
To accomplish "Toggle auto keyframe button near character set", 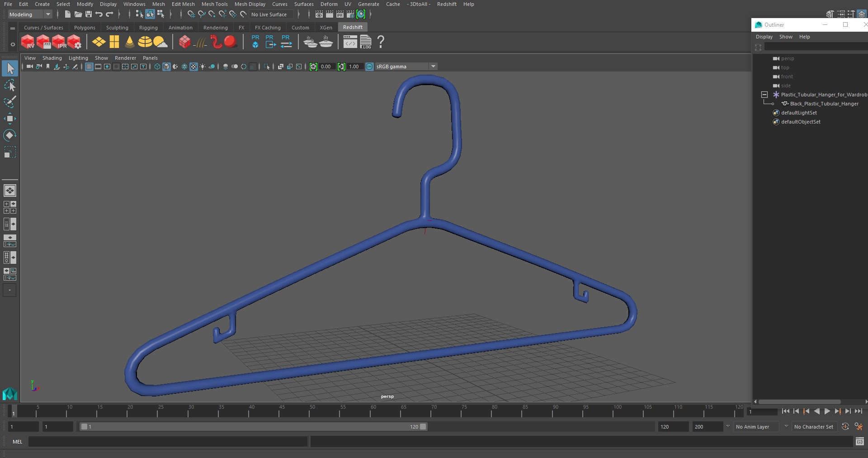I will tap(845, 426).
